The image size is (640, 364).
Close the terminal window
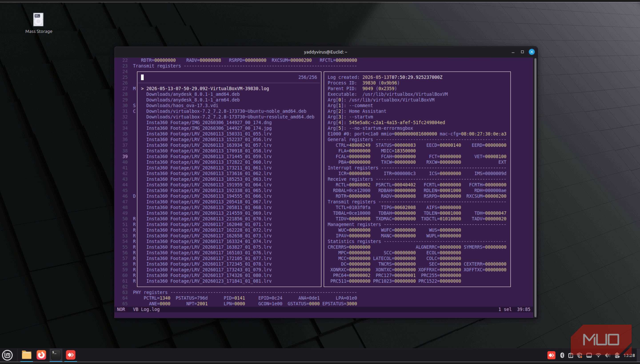(x=532, y=52)
